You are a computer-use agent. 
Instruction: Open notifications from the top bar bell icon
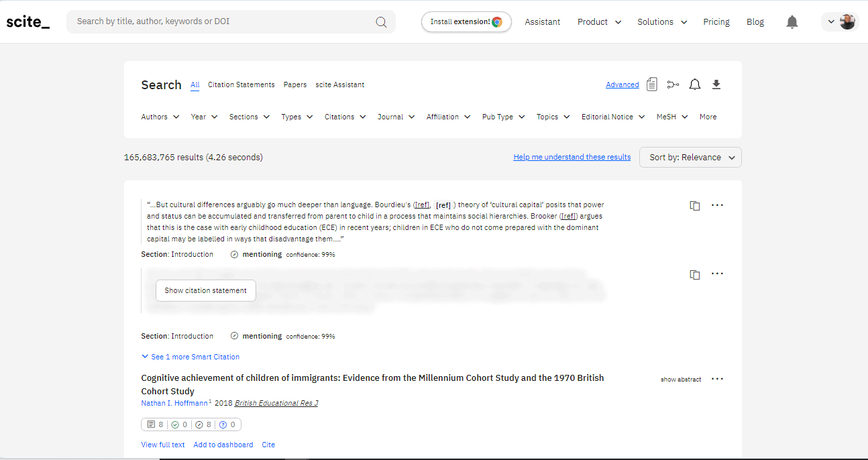click(792, 21)
